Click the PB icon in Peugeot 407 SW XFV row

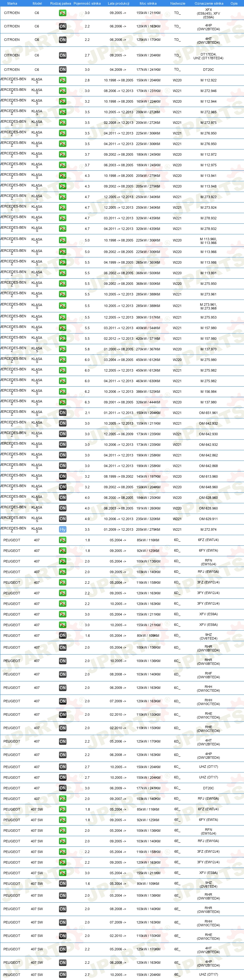[63, 873]
